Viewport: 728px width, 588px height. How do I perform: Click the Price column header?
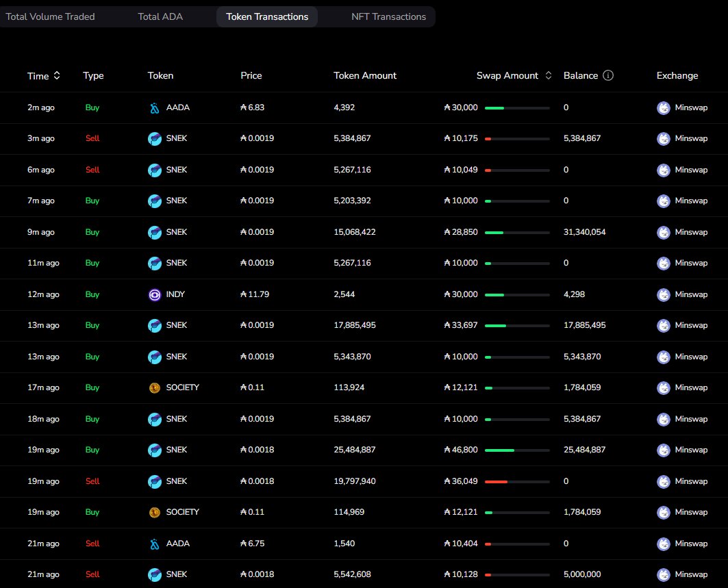click(251, 76)
